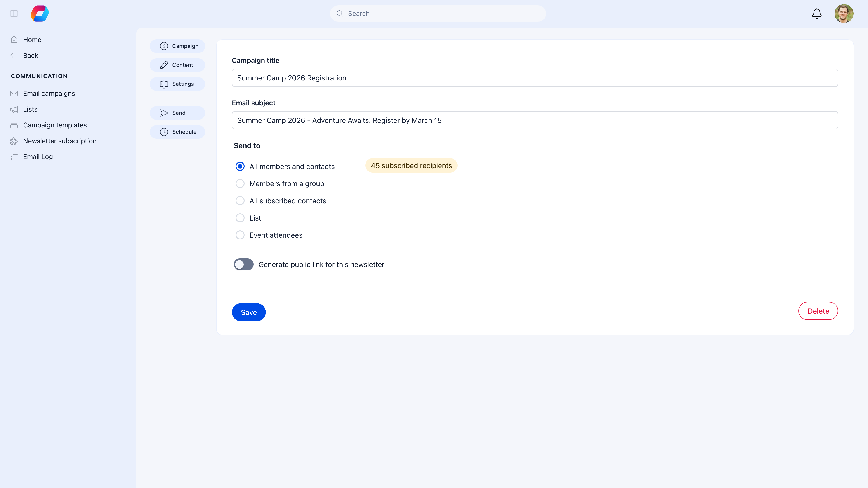Select the Newsletter subscription puzzle icon

(14, 141)
